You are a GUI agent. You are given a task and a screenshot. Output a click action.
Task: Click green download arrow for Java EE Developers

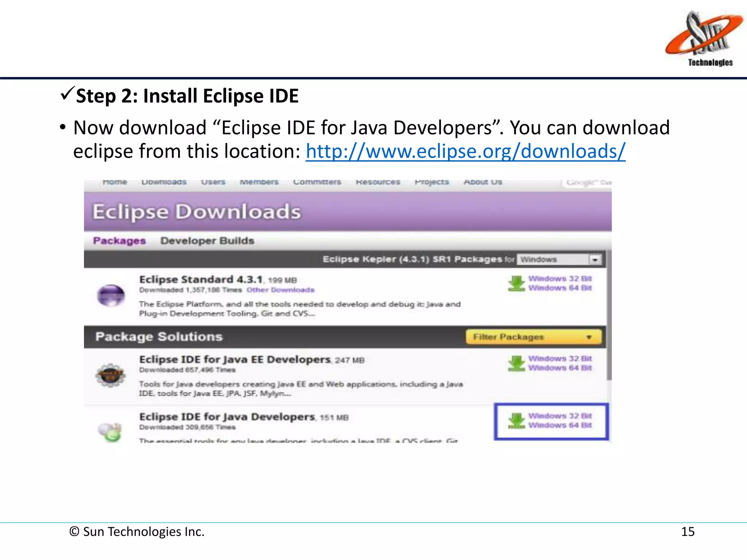[x=516, y=363]
